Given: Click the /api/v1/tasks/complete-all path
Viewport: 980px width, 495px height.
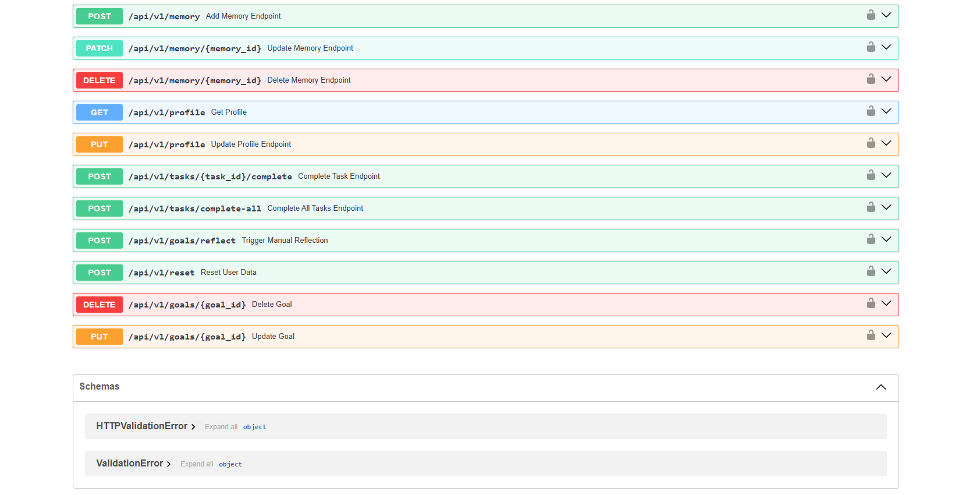Looking at the screenshot, I should point(195,208).
